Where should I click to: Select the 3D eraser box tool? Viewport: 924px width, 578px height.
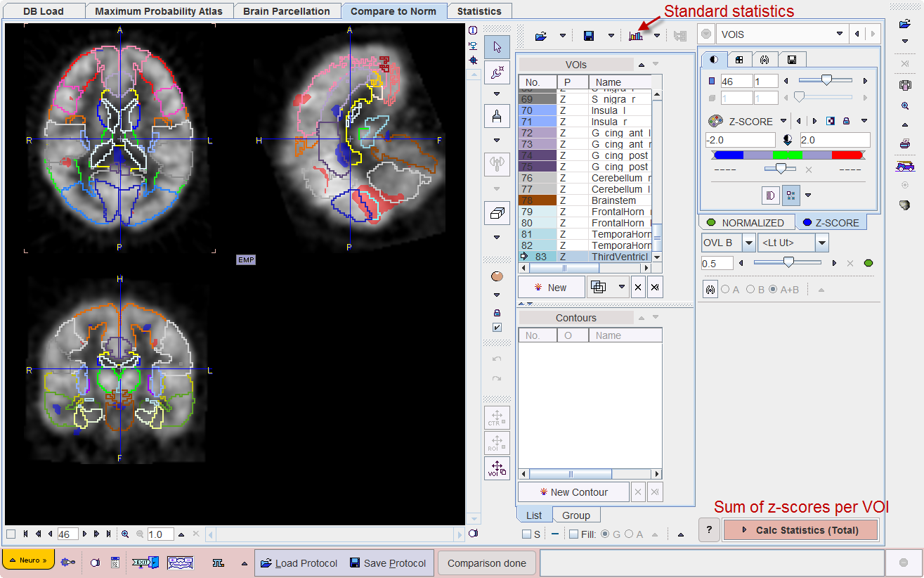point(497,212)
